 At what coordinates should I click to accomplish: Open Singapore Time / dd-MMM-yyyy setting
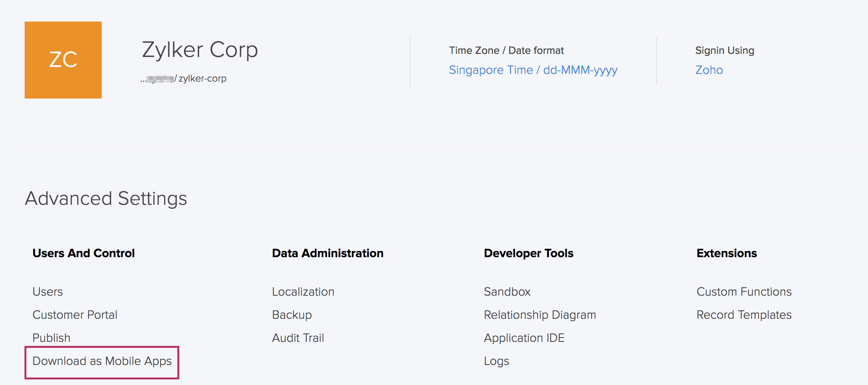tap(533, 70)
